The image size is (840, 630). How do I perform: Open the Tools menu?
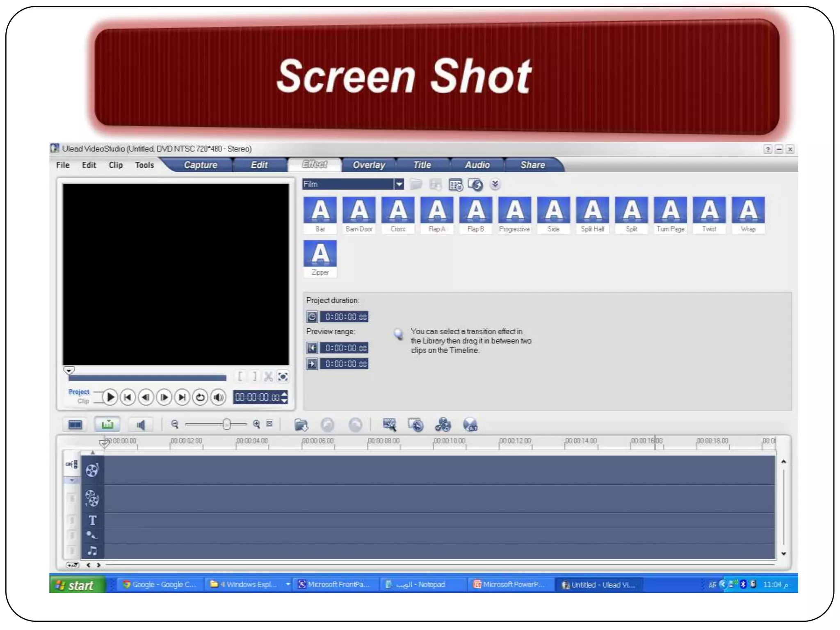[144, 165]
